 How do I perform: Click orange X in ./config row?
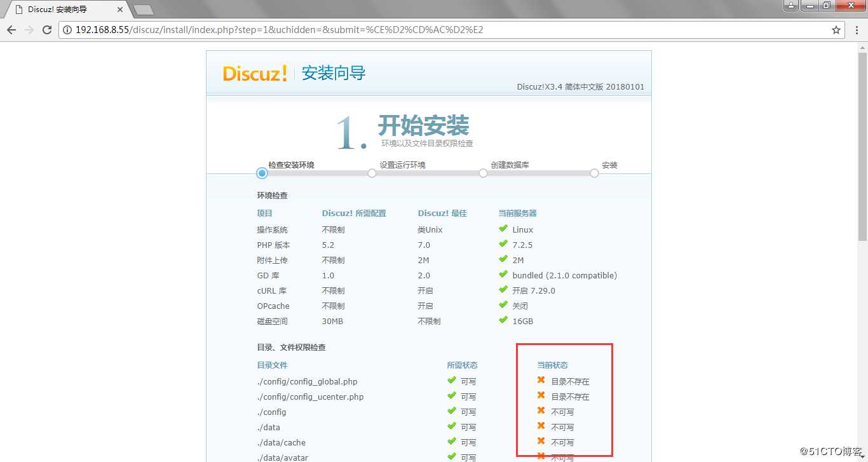pyautogui.click(x=541, y=411)
